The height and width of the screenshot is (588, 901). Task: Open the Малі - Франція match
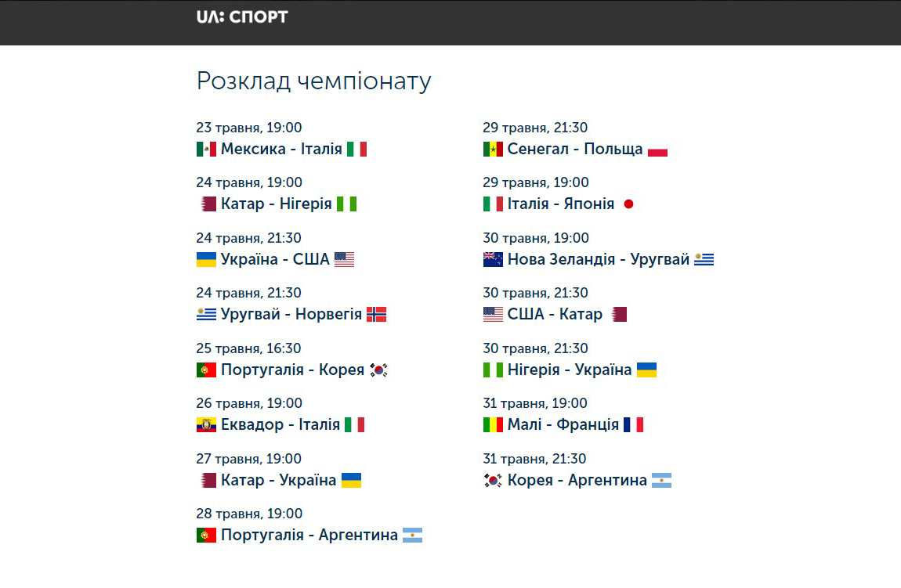pyautogui.click(x=563, y=425)
